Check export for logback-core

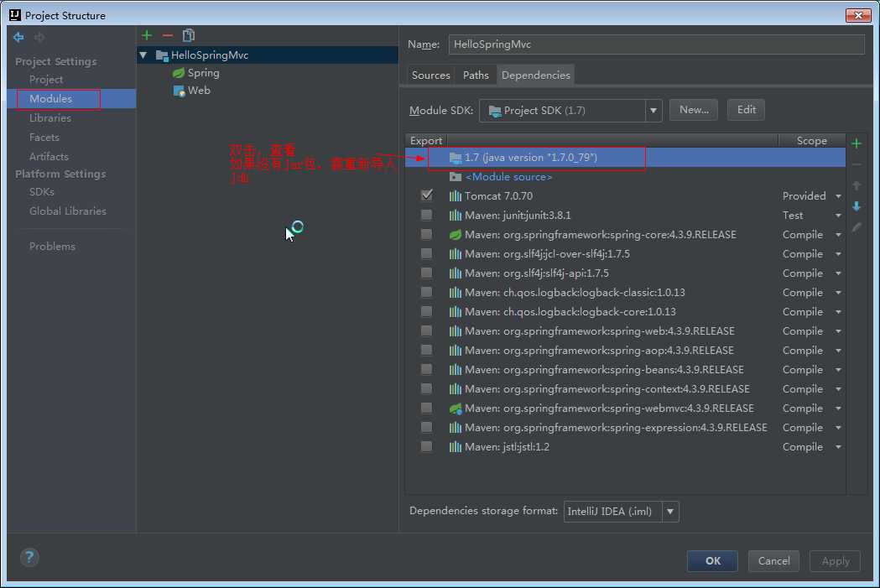[x=426, y=311]
